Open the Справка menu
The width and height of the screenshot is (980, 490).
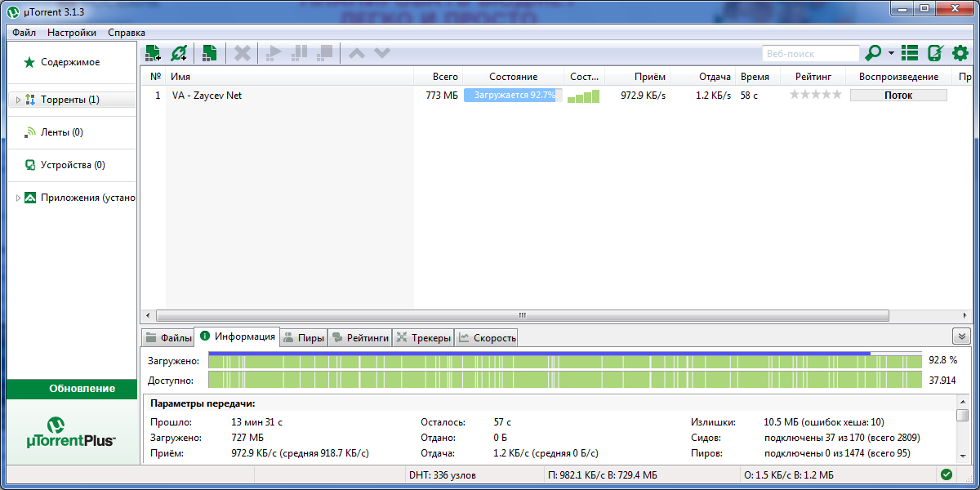(127, 33)
